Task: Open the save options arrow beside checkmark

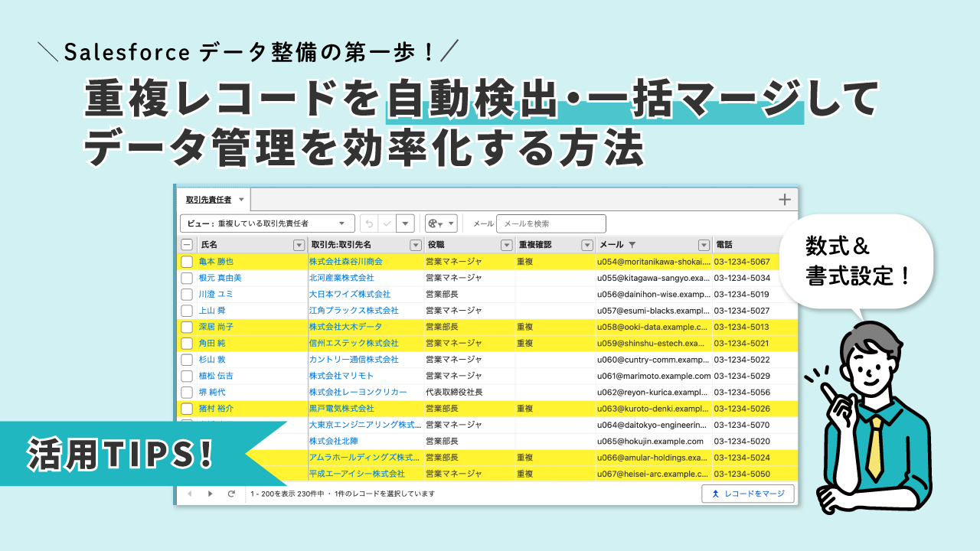Action: coord(406,223)
